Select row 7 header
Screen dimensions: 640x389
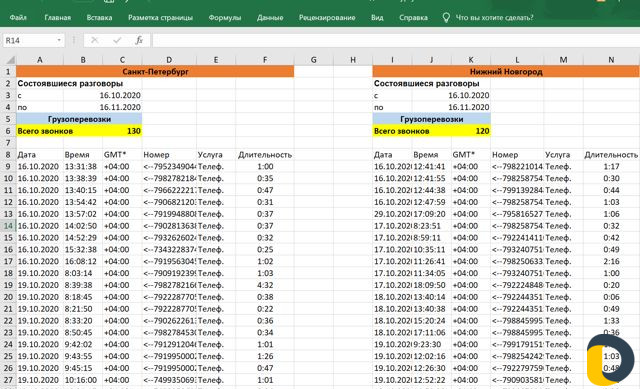pyautogui.click(x=8, y=143)
